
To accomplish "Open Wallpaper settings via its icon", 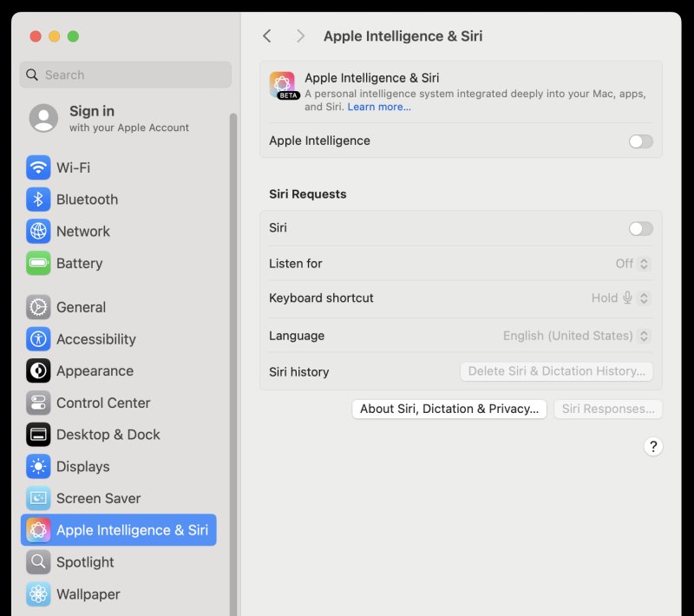I will coord(38,594).
